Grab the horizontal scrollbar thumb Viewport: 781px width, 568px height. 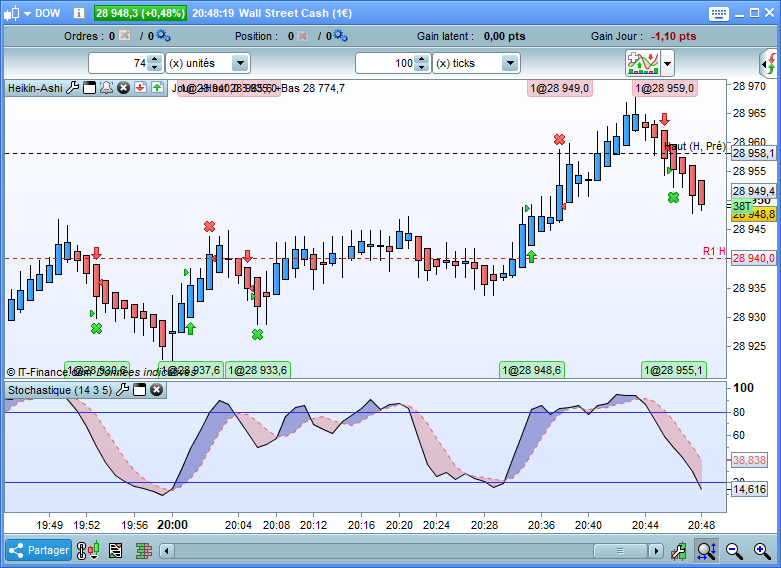[620, 551]
